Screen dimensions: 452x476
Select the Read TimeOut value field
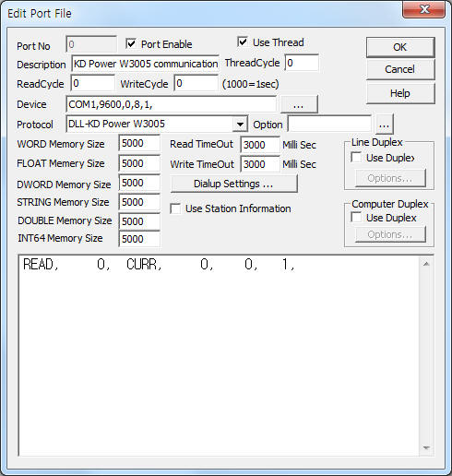(x=260, y=145)
